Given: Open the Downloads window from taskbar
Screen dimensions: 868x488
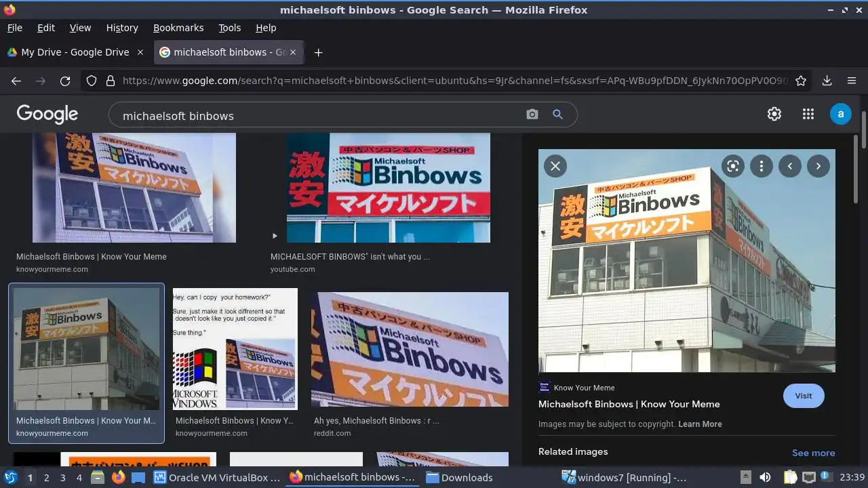Looking at the screenshot, I should point(459,477).
